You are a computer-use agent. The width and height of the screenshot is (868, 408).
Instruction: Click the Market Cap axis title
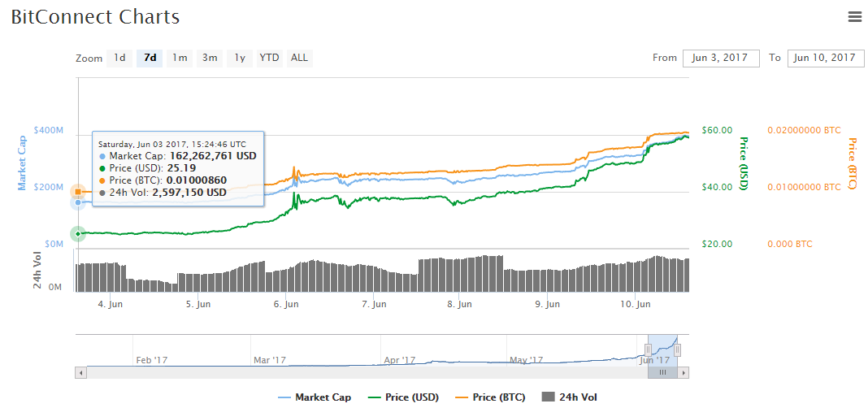(x=22, y=163)
